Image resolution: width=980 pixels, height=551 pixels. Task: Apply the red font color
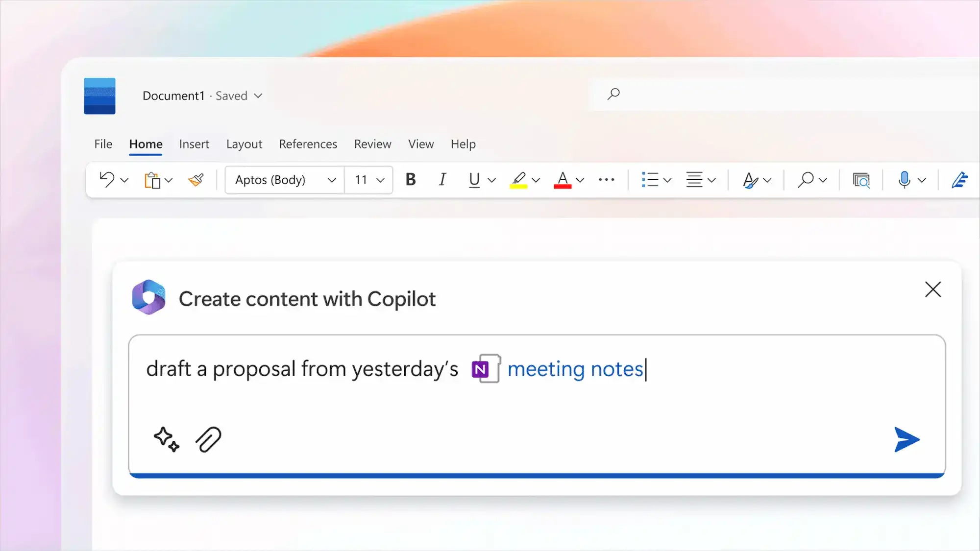pyautogui.click(x=563, y=180)
